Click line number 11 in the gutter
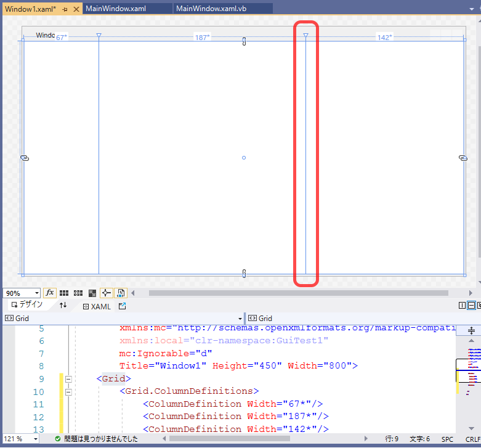This screenshot has width=481, height=448. (39, 404)
